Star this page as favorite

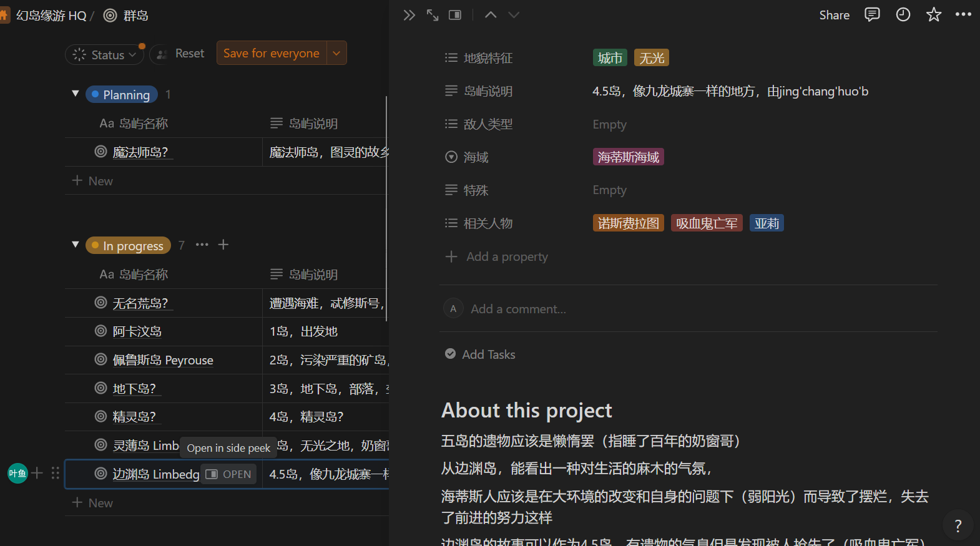coord(934,15)
